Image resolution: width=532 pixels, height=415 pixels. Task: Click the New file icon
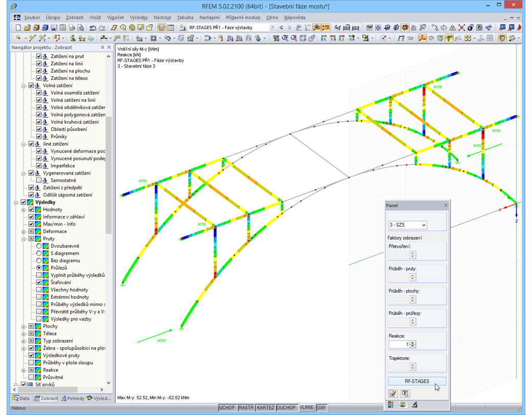tap(18, 28)
